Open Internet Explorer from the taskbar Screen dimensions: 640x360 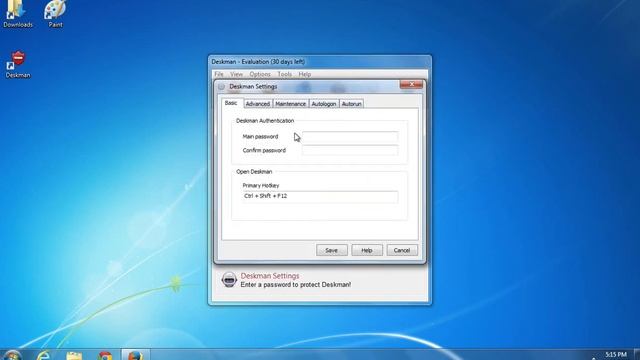point(43,355)
